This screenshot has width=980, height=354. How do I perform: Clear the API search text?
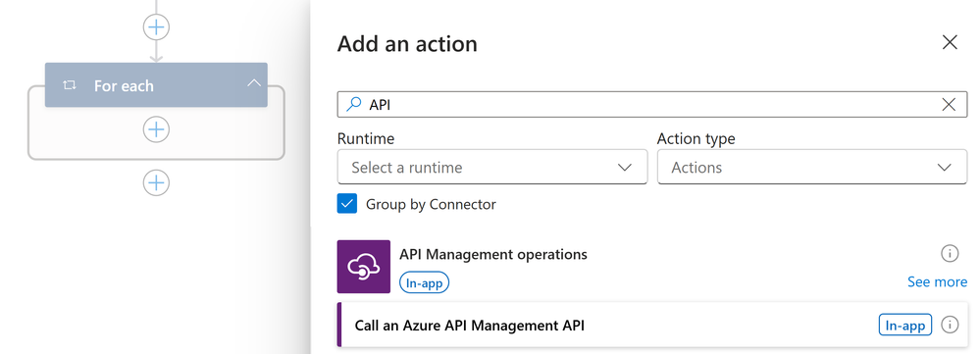click(x=949, y=104)
